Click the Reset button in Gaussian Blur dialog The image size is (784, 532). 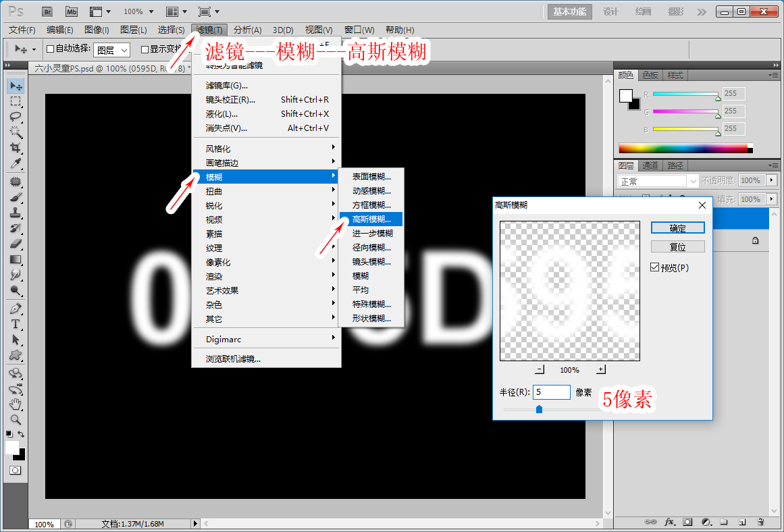click(x=677, y=247)
